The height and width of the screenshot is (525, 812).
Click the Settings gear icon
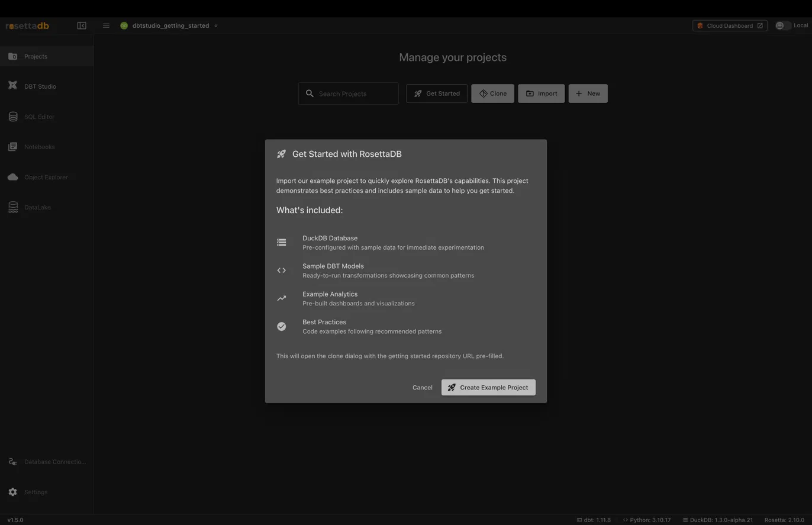(12, 492)
